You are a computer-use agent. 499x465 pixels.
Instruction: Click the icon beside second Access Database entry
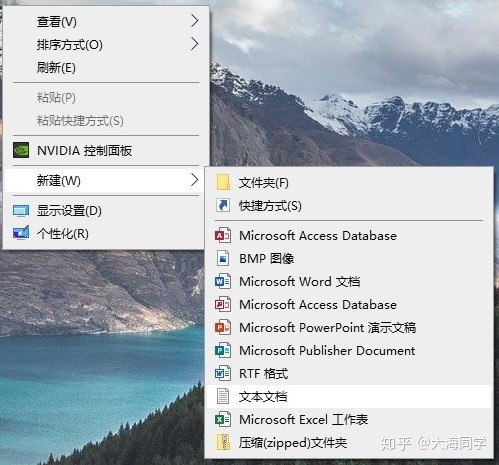(x=223, y=304)
